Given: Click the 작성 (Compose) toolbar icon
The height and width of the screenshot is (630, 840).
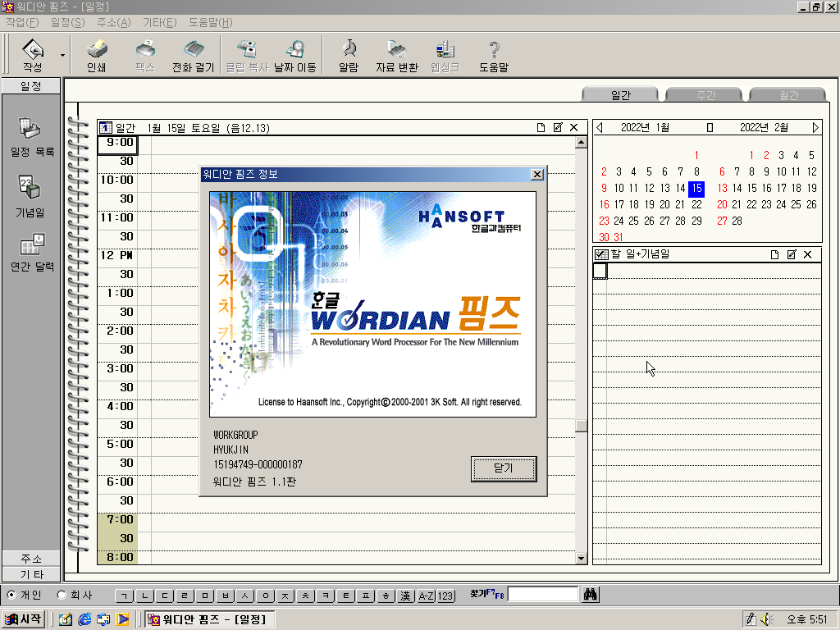Looking at the screenshot, I should (x=33, y=55).
